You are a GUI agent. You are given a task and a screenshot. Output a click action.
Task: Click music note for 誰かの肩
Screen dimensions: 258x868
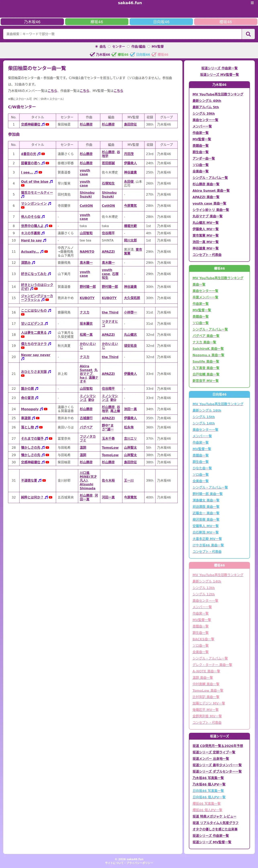(37, 389)
